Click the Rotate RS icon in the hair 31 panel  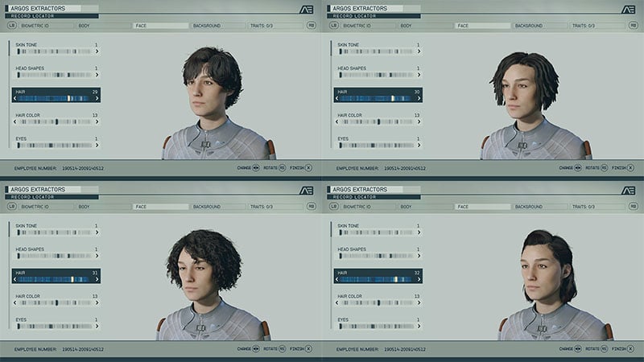tap(283, 349)
